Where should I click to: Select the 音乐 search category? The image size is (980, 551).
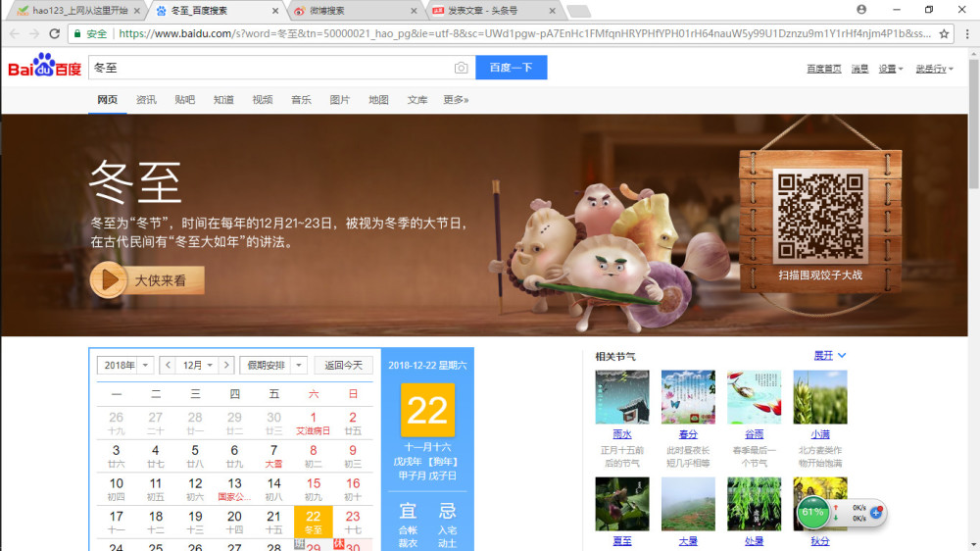[x=301, y=99]
